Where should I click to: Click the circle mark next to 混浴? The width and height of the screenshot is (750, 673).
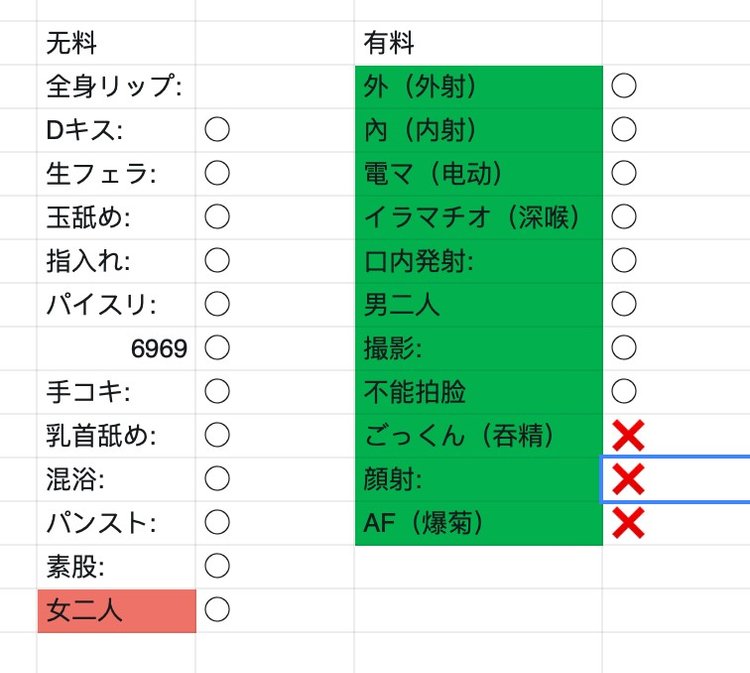point(217,479)
